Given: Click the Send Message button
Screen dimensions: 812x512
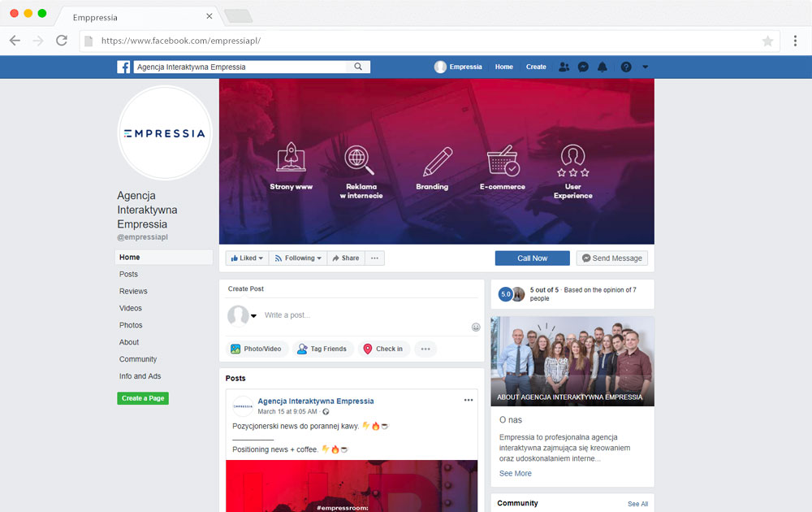Looking at the screenshot, I should coord(612,258).
